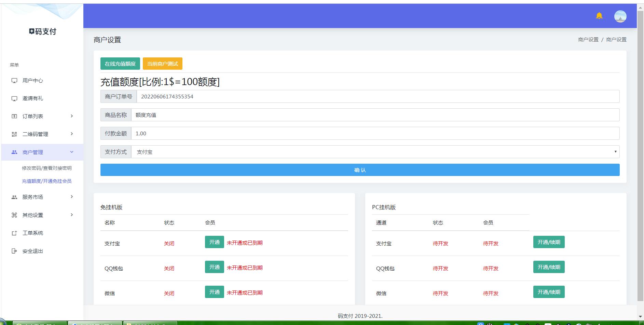Click 开通/续期 for QQ钱包 in PC挂机版
The image size is (644, 325).
pyautogui.click(x=549, y=267)
